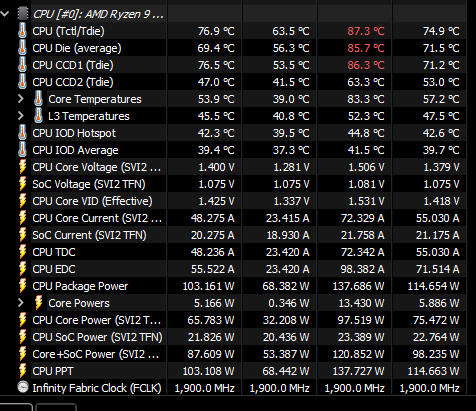Image resolution: width=476 pixels, height=411 pixels.
Task: Click thermometer icon beside CPU IOD Hotspot
Action: pyautogui.click(x=22, y=133)
